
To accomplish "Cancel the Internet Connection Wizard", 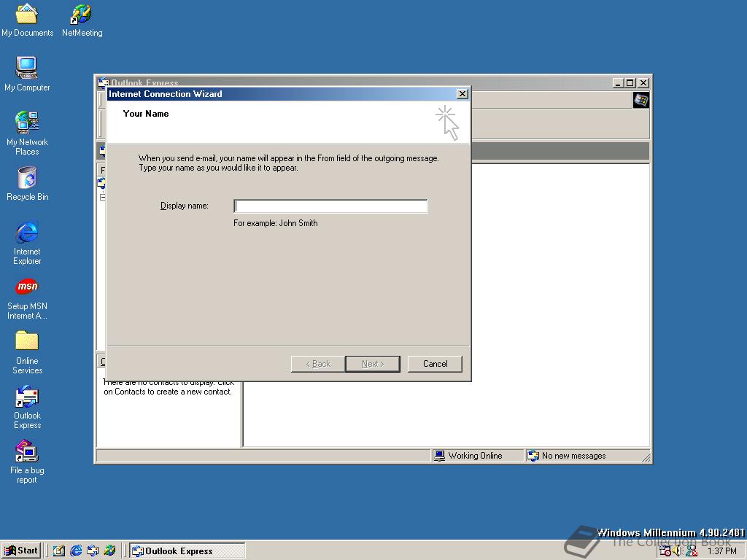I will point(435,364).
